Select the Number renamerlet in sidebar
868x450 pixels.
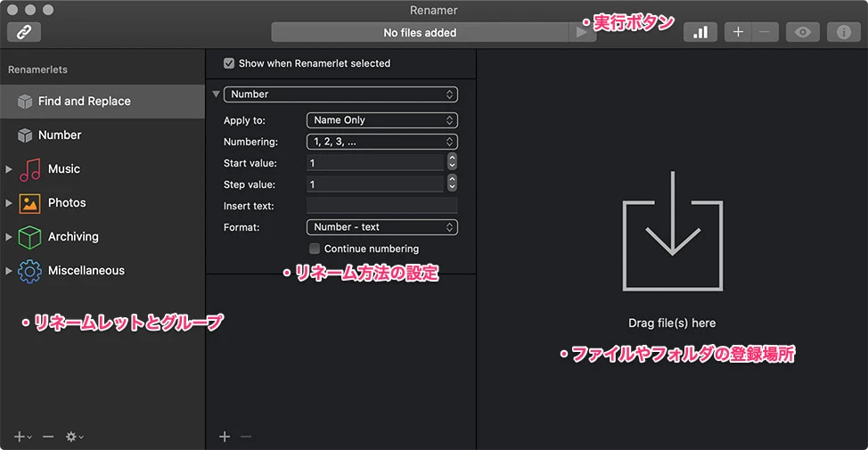60,135
